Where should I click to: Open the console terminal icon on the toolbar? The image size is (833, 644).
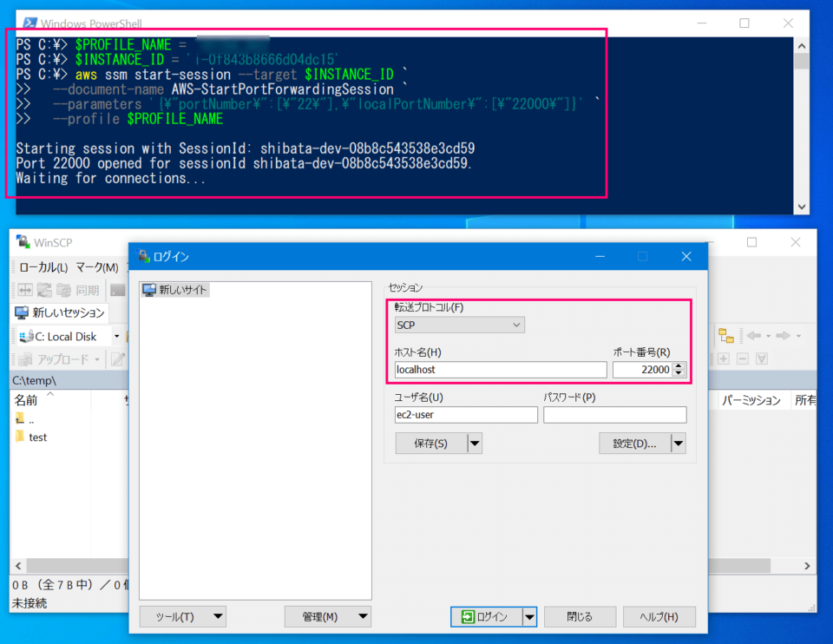[117, 290]
